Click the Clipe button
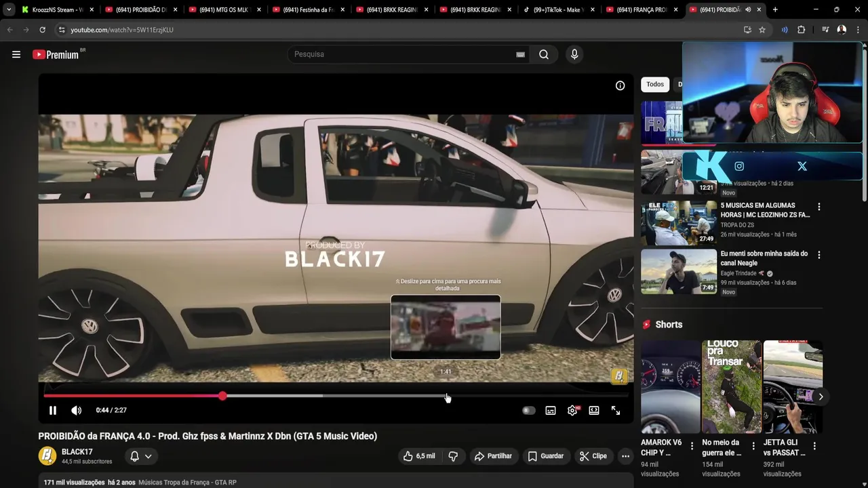 click(593, 456)
